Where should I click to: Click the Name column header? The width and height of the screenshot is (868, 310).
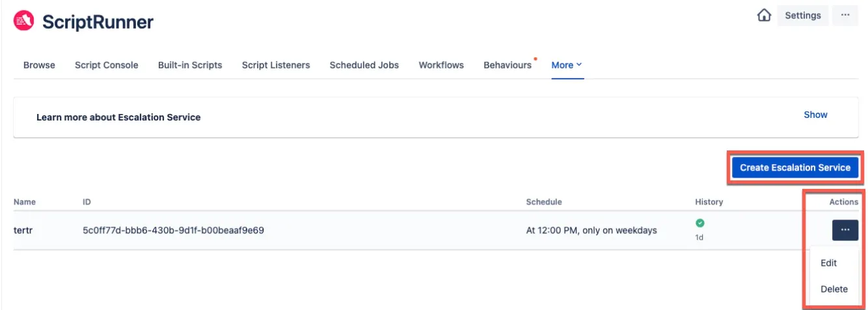25,202
